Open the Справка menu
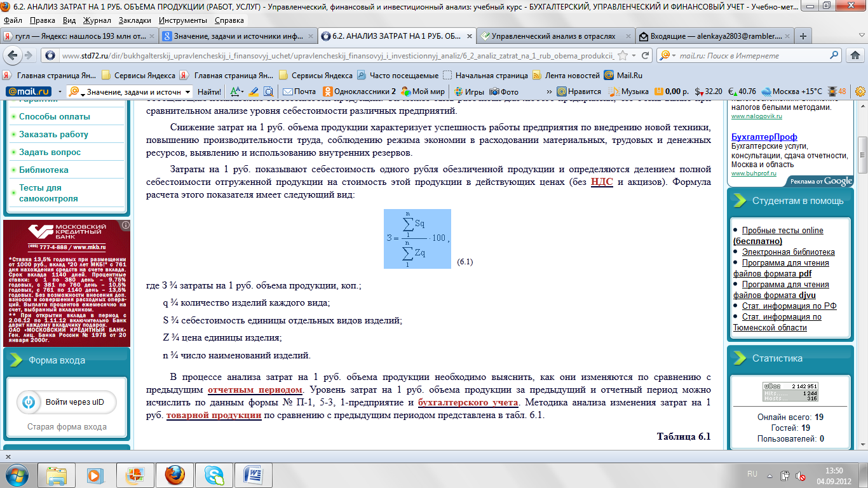The height and width of the screenshot is (488, 868). (x=229, y=20)
